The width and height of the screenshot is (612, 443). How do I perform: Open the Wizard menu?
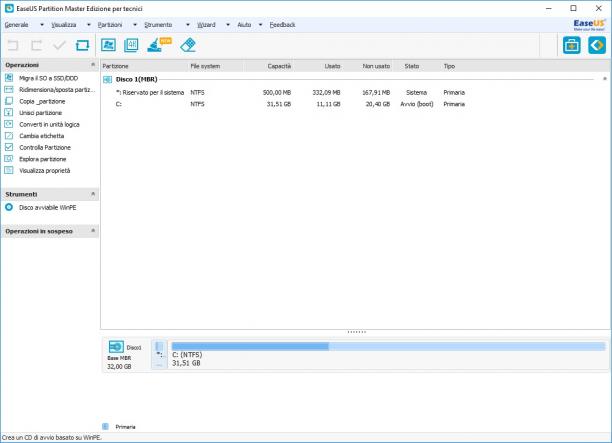pyautogui.click(x=206, y=25)
